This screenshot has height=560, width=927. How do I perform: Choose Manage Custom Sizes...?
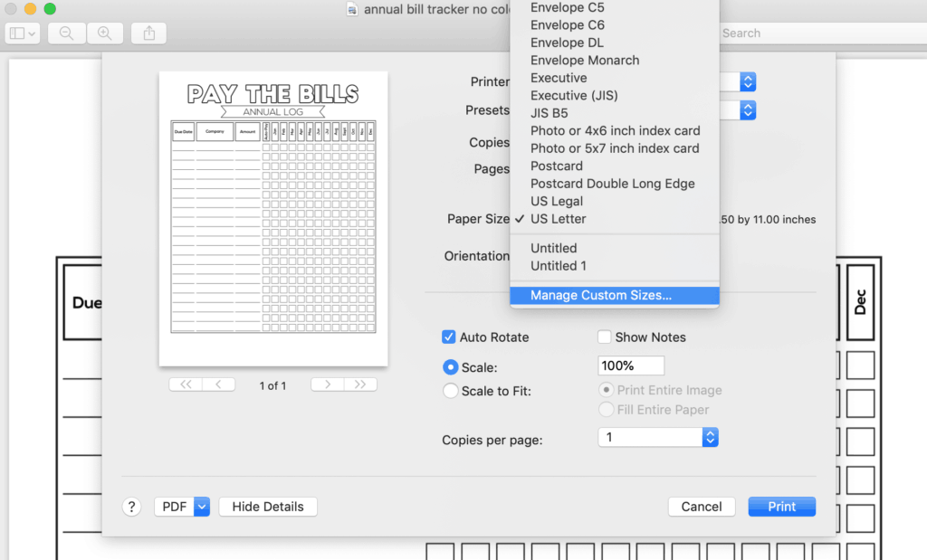615,295
